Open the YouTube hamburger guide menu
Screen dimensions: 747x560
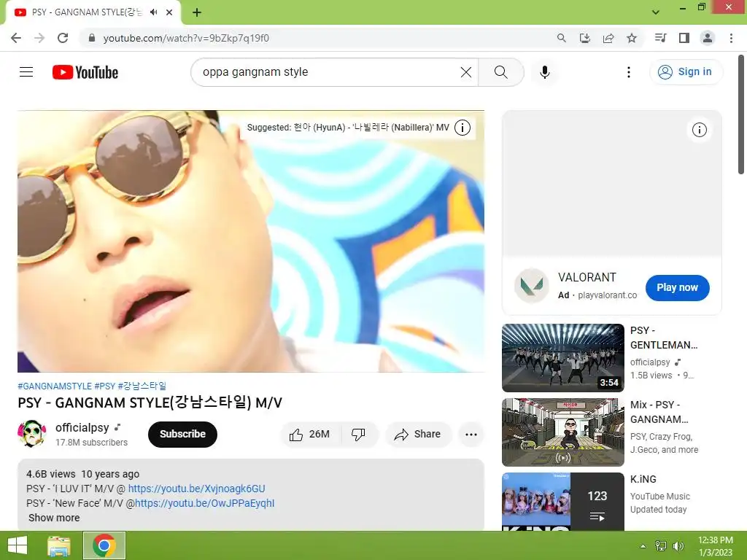(26, 72)
